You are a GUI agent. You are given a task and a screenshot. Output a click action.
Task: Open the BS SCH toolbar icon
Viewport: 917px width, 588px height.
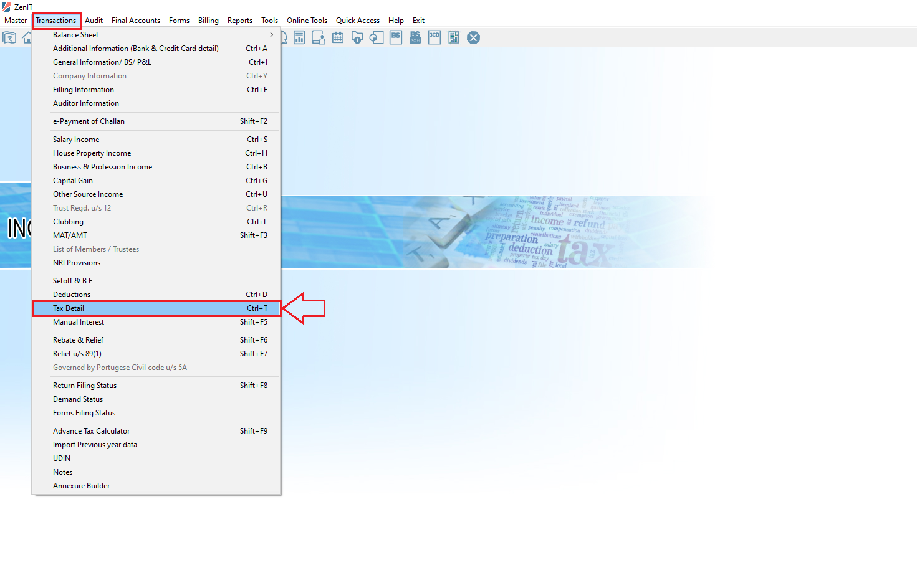click(x=415, y=38)
